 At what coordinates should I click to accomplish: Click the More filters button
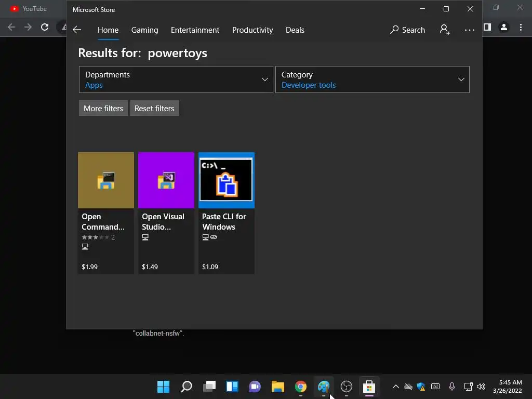coord(103,108)
